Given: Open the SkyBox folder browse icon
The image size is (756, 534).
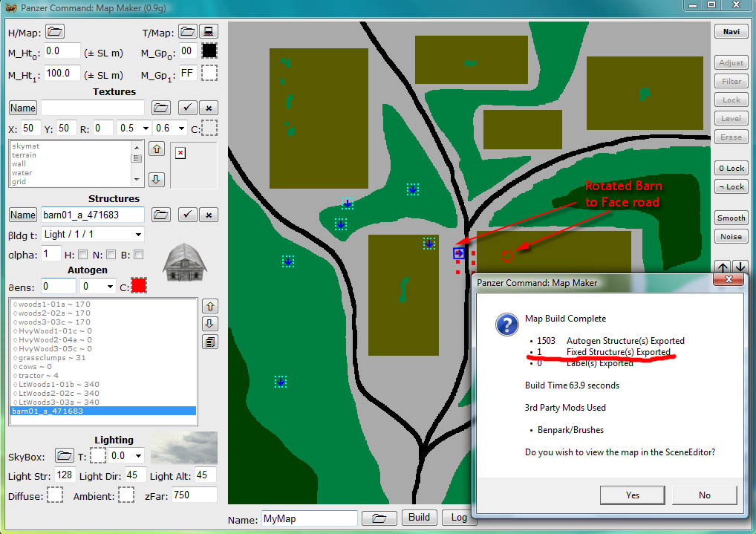Looking at the screenshot, I should point(64,455).
